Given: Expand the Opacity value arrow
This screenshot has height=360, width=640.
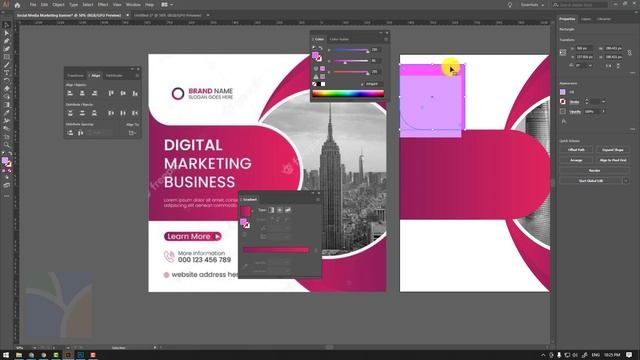Looking at the screenshot, I should tap(603, 111).
